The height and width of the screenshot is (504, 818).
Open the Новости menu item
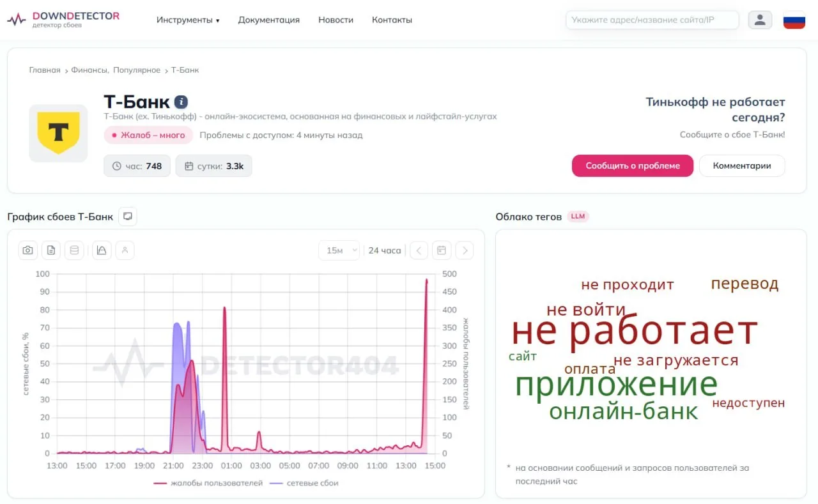pos(336,20)
